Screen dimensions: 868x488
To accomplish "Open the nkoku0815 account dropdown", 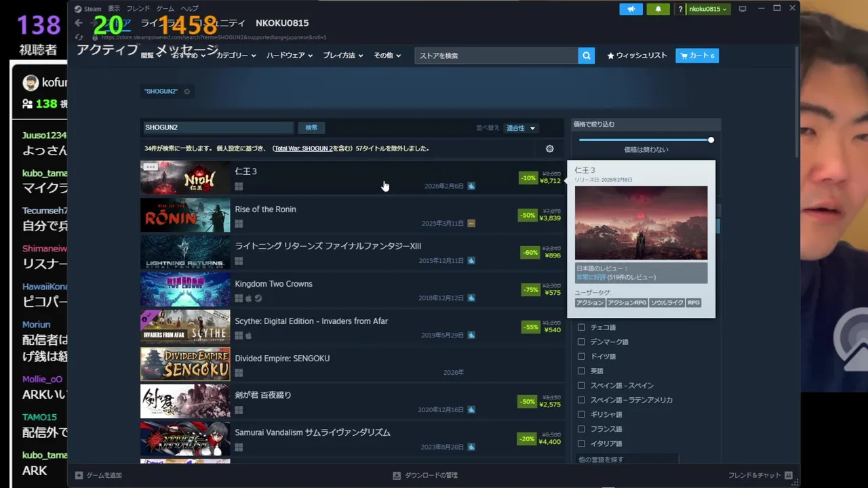I will click(708, 9).
